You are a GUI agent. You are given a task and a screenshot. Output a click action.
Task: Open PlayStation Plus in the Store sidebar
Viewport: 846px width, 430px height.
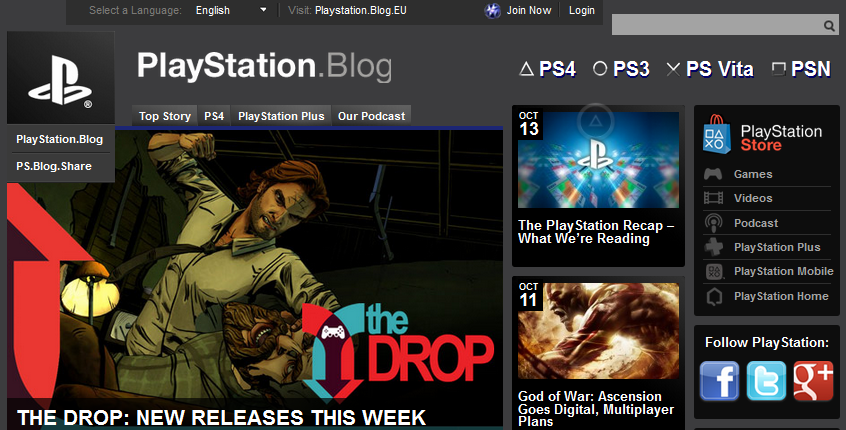777,247
